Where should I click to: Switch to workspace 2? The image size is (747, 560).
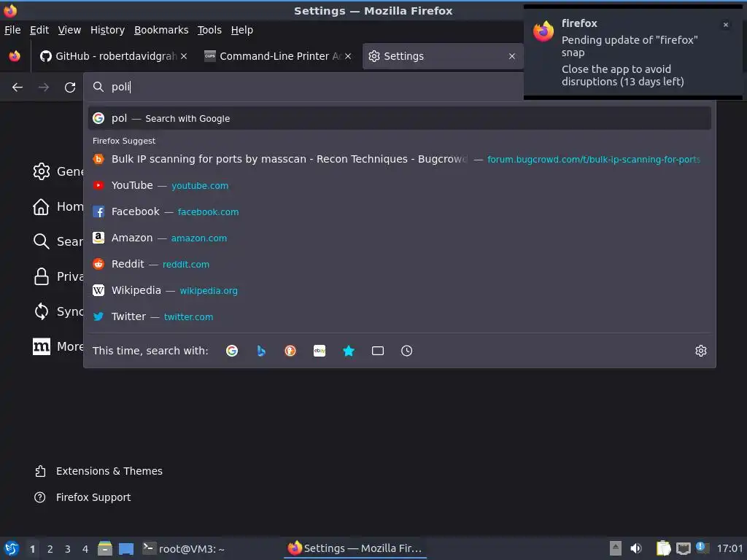(50, 549)
